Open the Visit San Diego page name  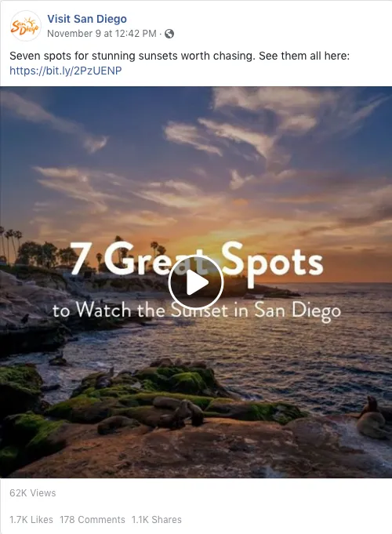(87, 19)
